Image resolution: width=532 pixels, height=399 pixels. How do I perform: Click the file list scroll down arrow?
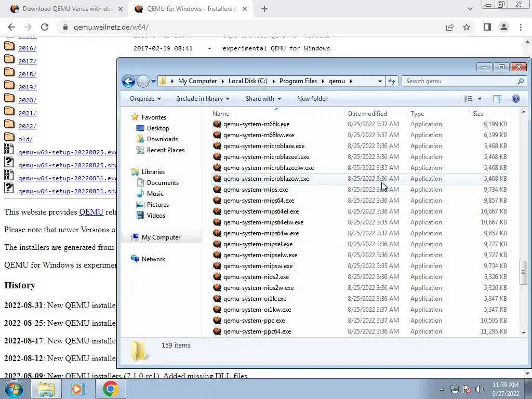(x=523, y=333)
